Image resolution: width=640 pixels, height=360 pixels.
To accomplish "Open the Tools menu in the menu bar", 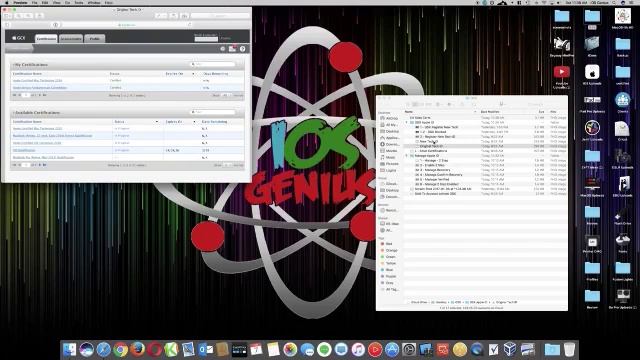I will 79,2.
